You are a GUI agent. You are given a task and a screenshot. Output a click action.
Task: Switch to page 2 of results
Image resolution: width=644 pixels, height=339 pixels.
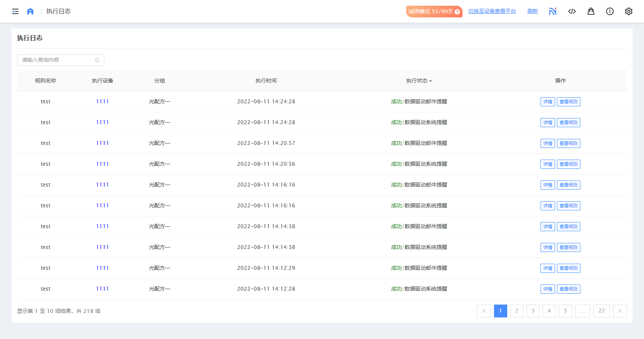517,311
